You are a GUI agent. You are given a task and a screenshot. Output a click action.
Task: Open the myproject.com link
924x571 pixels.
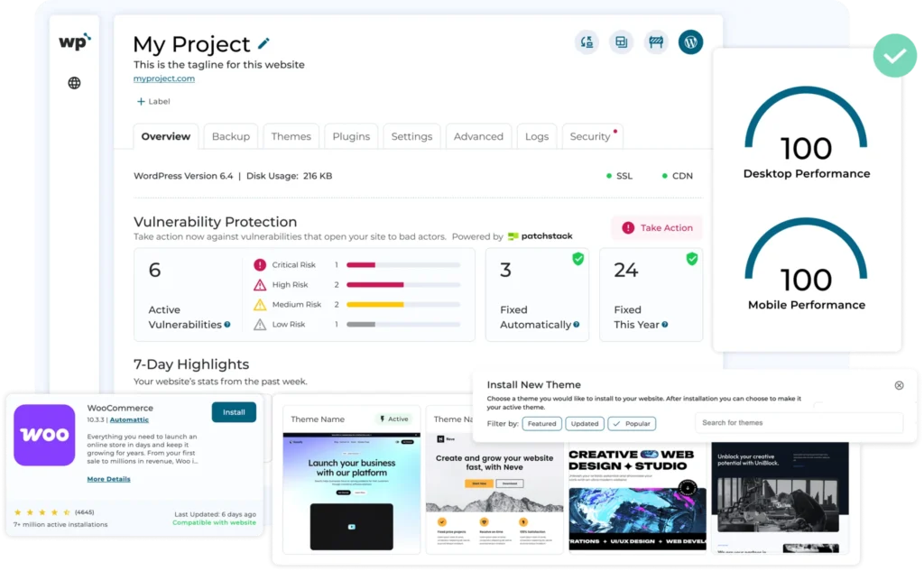coord(163,78)
